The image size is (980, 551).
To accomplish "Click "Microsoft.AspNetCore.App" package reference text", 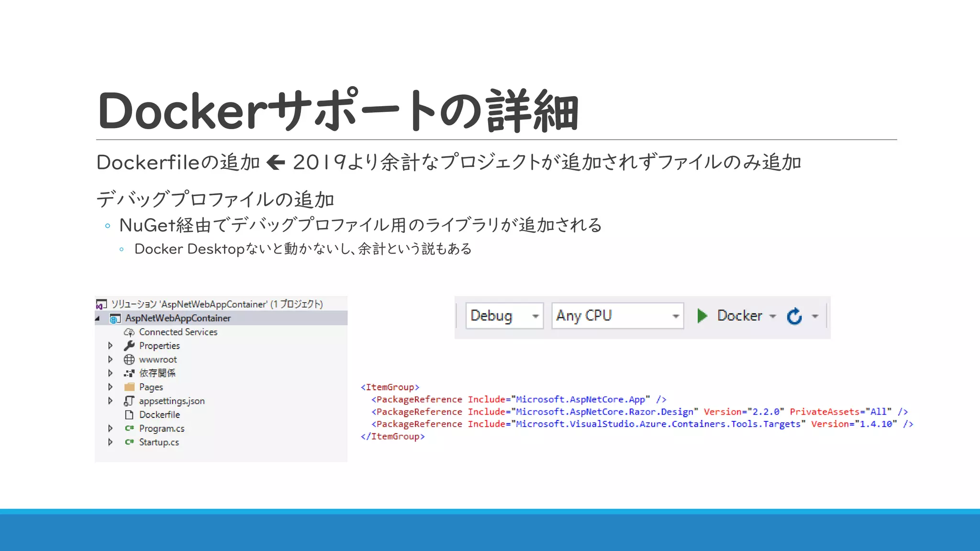I will tap(580, 399).
